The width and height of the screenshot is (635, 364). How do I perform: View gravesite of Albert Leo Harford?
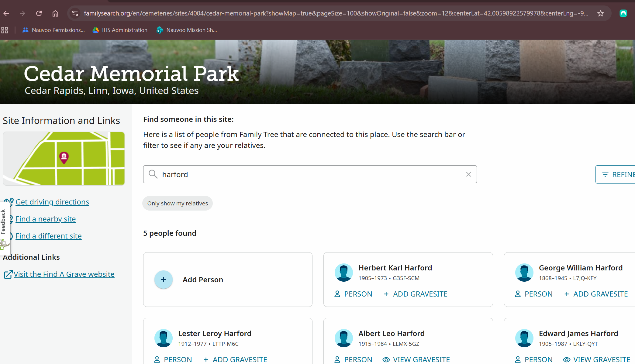tap(416, 360)
